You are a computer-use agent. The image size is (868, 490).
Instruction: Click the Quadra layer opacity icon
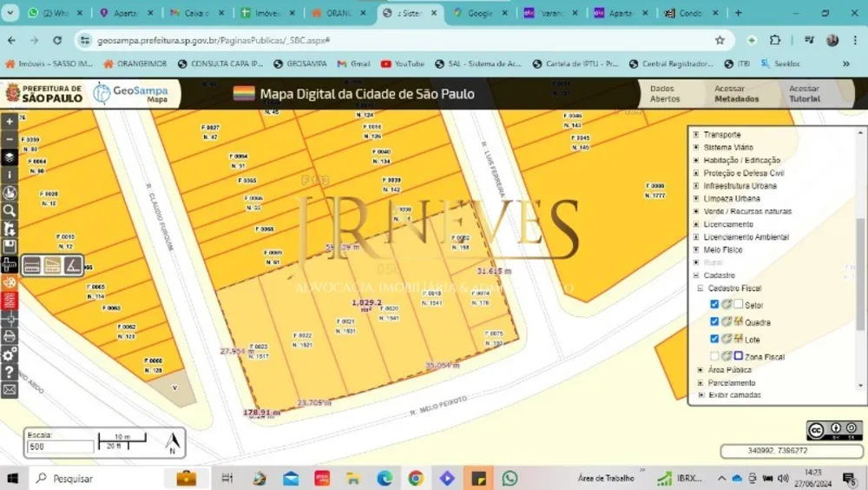[x=727, y=321]
